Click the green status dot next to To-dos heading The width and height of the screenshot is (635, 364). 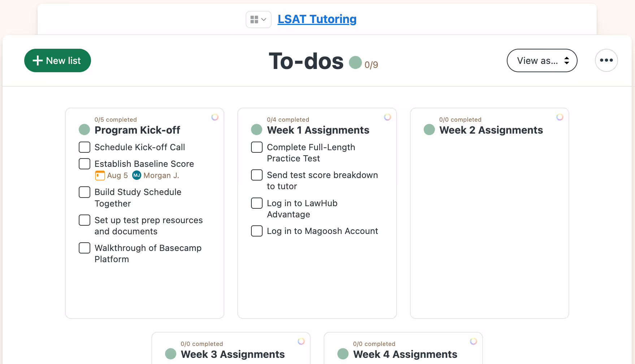tap(355, 62)
